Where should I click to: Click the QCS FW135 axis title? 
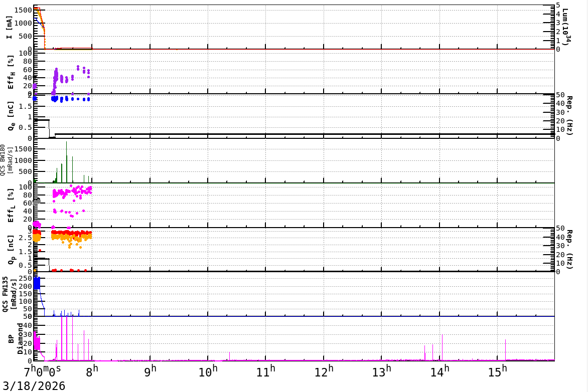tap(9, 294)
